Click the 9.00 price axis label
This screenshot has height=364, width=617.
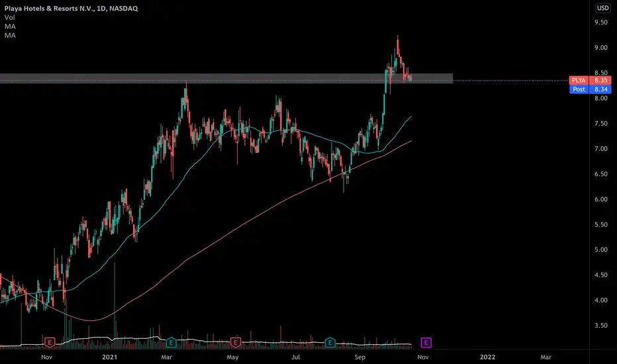tap(601, 48)
